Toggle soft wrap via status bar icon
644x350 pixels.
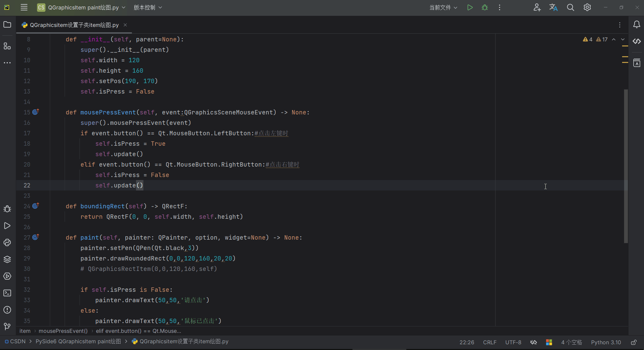[534, 342]
